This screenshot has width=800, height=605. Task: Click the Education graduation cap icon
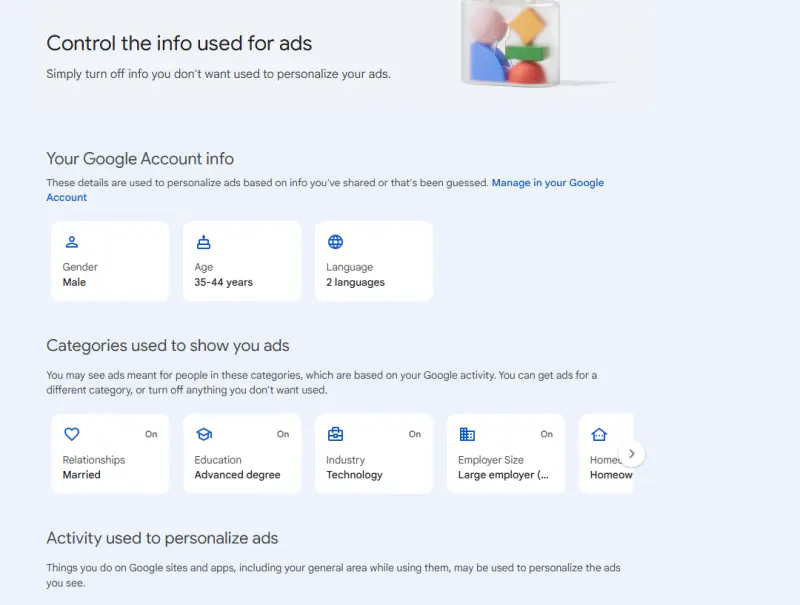(x=203, y=434)
